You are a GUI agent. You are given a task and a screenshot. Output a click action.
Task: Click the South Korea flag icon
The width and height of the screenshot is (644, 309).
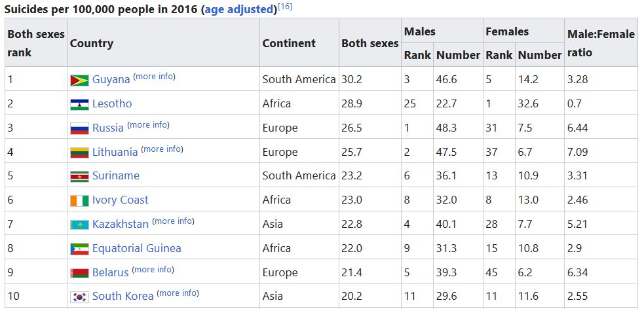(x=79, y=297)
